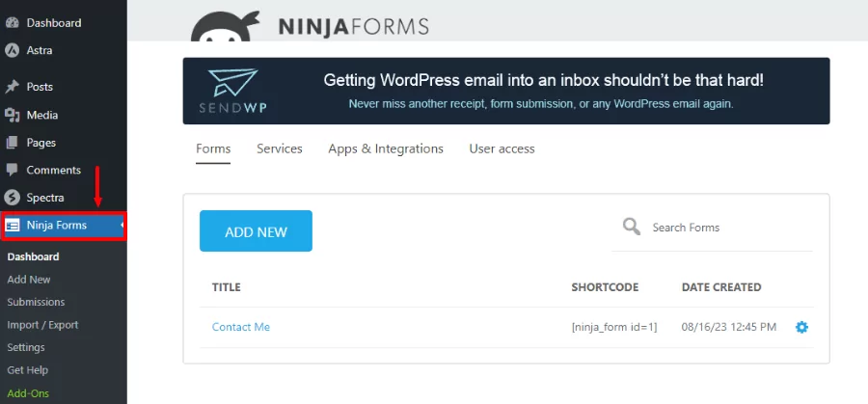Click the Ninja Forms menu icon
Screen dimensions: 868x404
coord(13,226)
